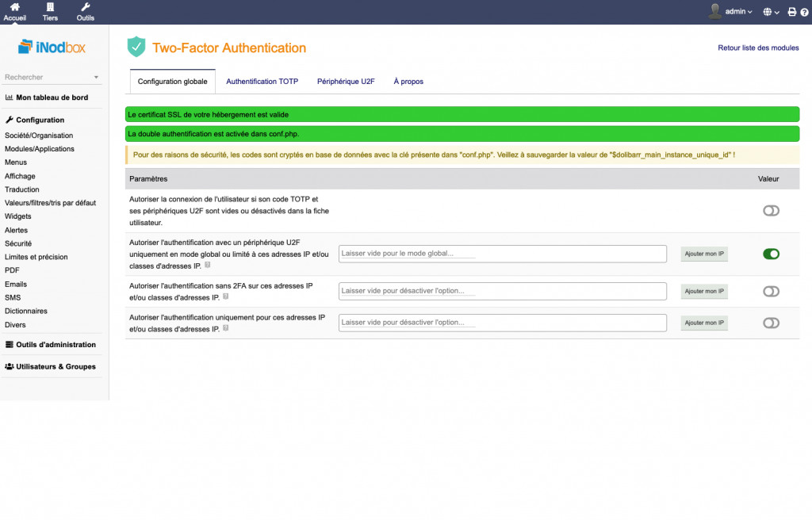This screenshot has width=812, height=520.
Task: Select the Configuration globale tab
Action: point(172,82)
